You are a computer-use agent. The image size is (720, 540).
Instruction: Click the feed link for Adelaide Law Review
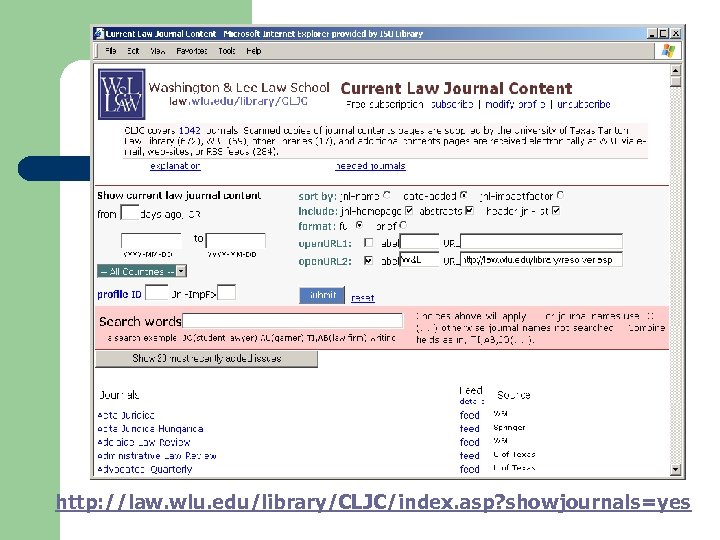(x=469, y=442)
